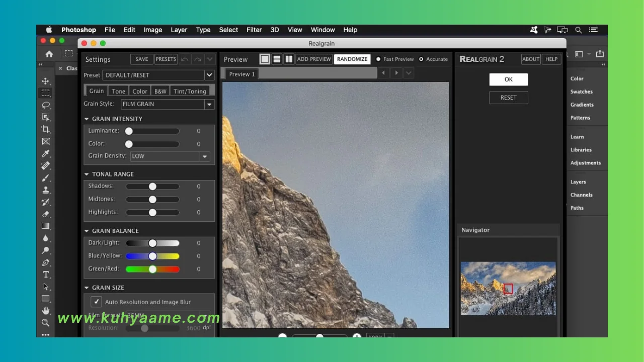The width and height of the screenshot is (644, 362).
Task: Toggle Auto Resolution and Image Blur checkbox
Action: 96,302
